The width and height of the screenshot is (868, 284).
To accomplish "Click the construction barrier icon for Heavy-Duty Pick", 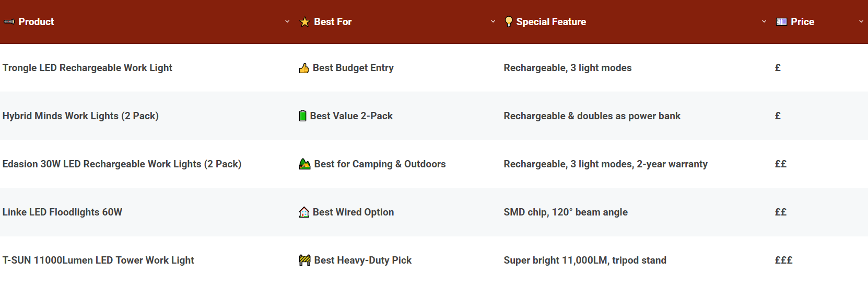I will (304, 260).
